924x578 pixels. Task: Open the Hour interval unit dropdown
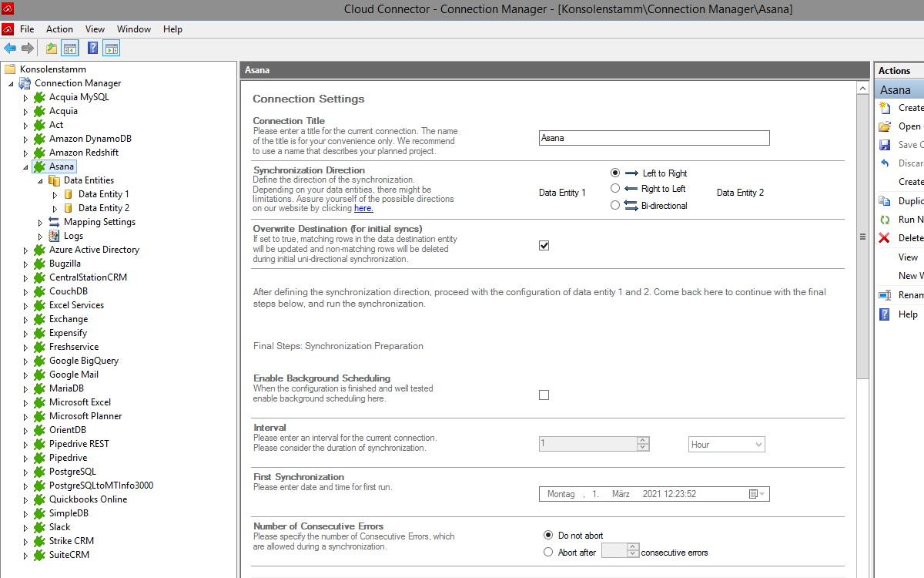[726, 445]
